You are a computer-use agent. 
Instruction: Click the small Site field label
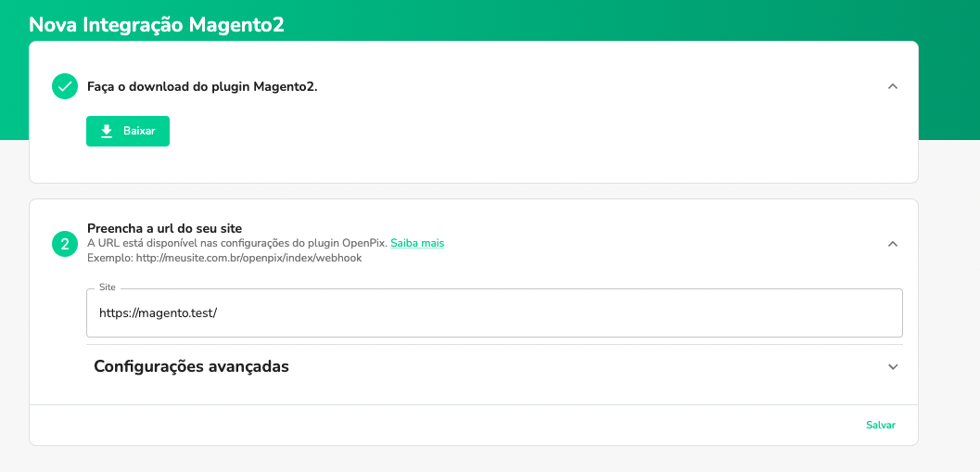pos(108,287)
